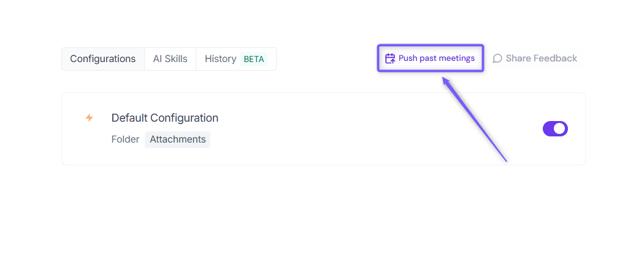Open the Default Configuration card
The image size is (644, 255).
[x=323, y=129]
